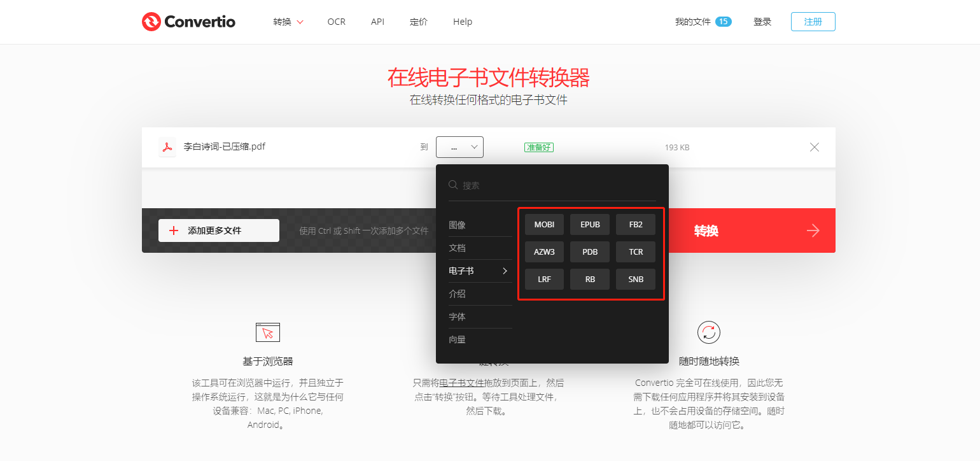Click the red plus icon on 添加更多文件
Image resolution: width=980 pixels, height=461 pixels.
click(174, 230)
